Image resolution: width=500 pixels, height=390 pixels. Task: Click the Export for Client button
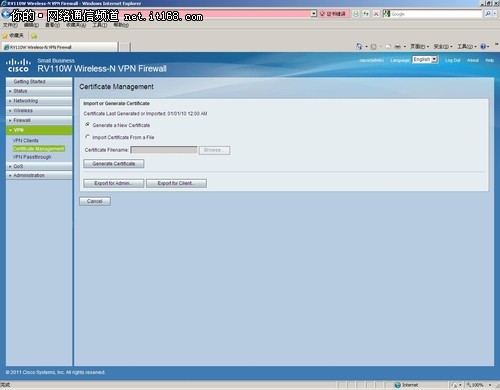(176, 183)
